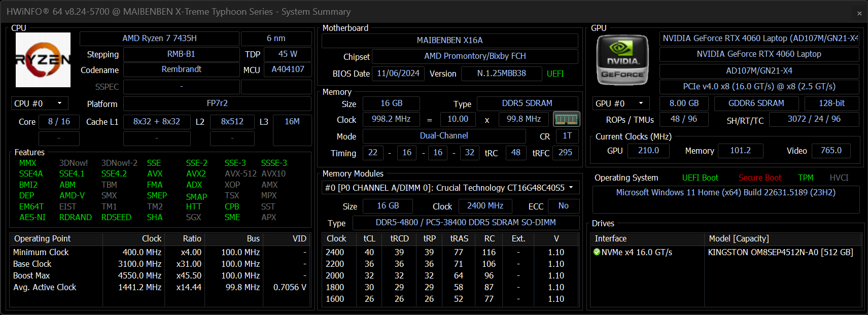Viewport: 868px width, 315px height.
Task: Open the GPU #0 selector dropdown
Action: 621,103
